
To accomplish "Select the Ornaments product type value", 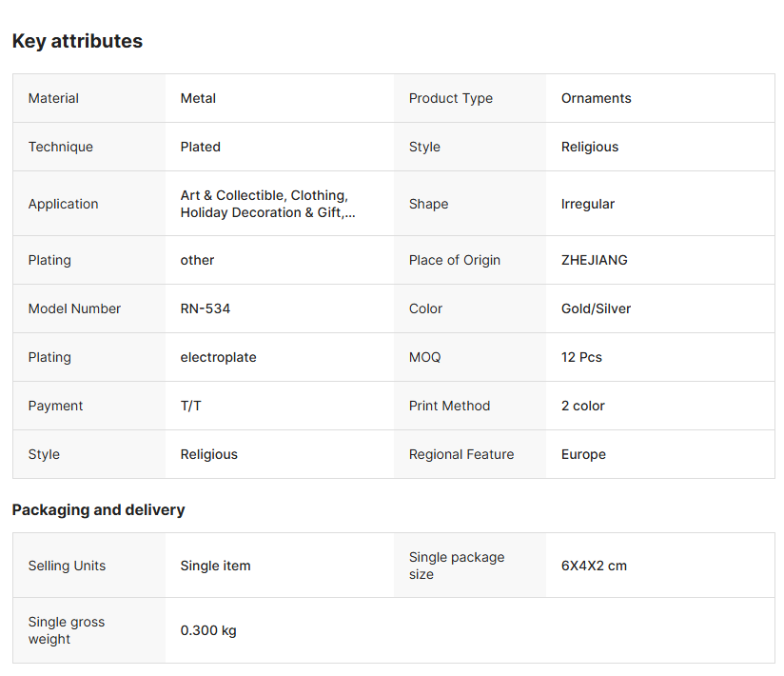I will (x=596, y=98).
